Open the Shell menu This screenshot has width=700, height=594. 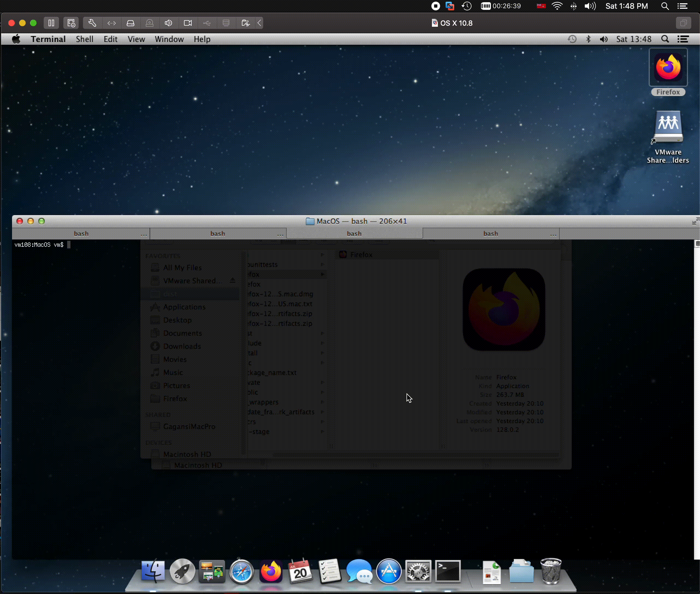[x=85, y=39]
